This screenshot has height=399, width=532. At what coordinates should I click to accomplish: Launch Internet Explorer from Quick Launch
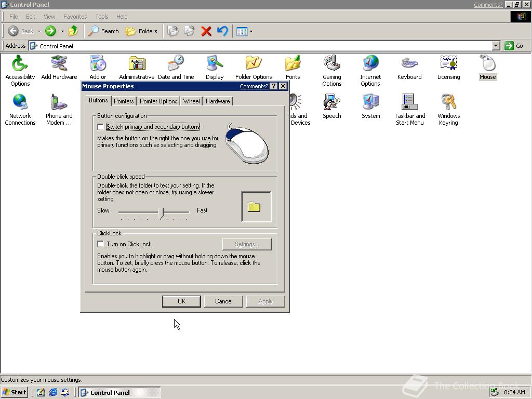point(53,393)
